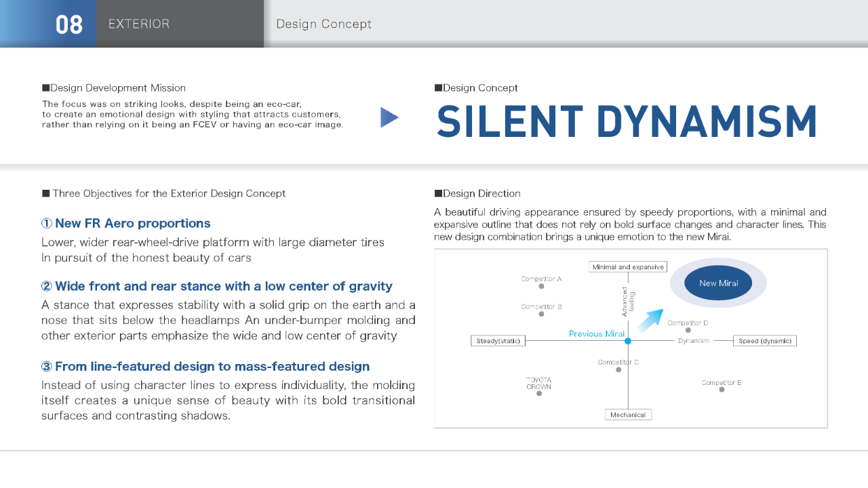Click the Previous Mirai blue dot
Screen dimensions: 868x488
coord(628,341)
